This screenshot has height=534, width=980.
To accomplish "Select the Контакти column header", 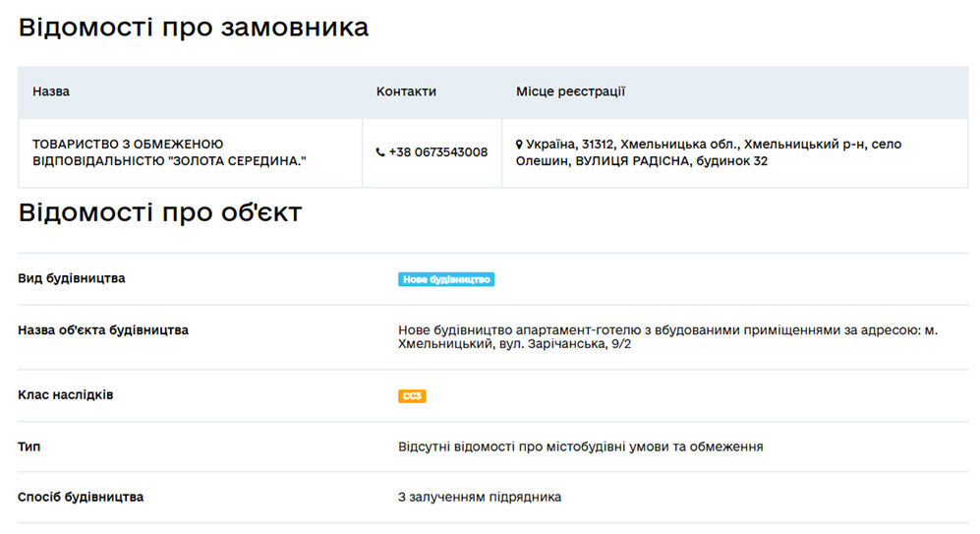I will [x=406, y=91].
